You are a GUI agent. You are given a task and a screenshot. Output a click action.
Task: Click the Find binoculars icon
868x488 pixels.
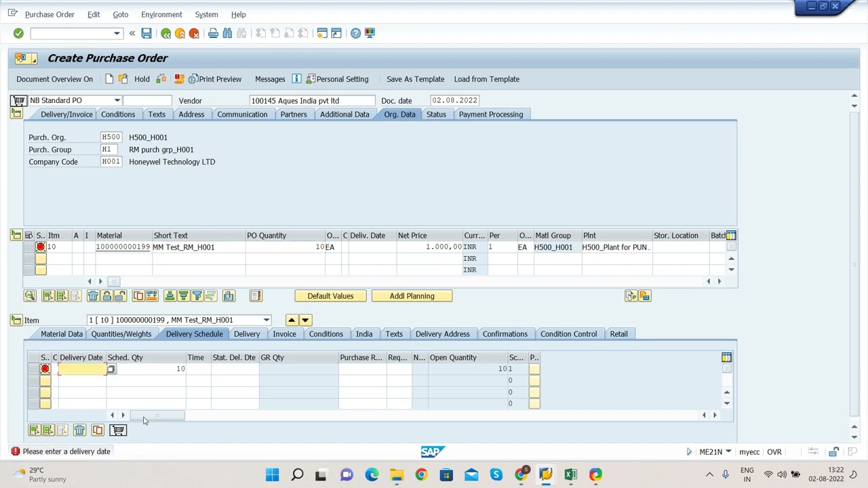[x=227, y=33]
